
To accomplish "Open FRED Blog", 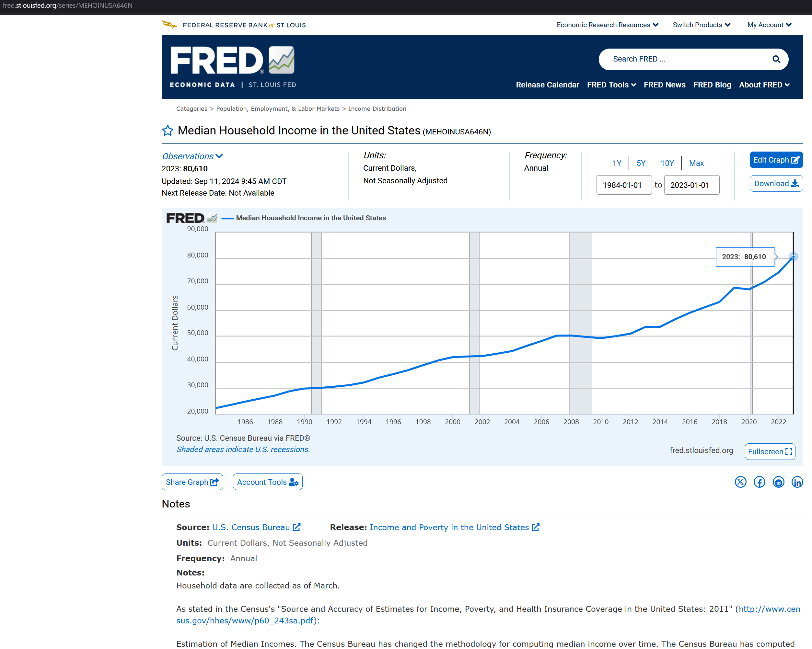I will pyautogui.click(x=712, y=85).
